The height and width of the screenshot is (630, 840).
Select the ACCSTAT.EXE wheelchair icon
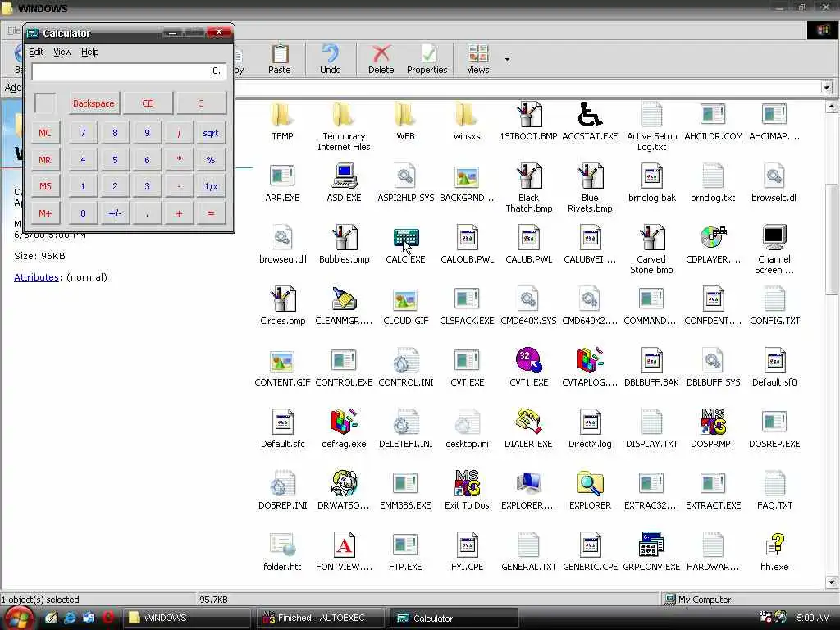coord(590,115)
